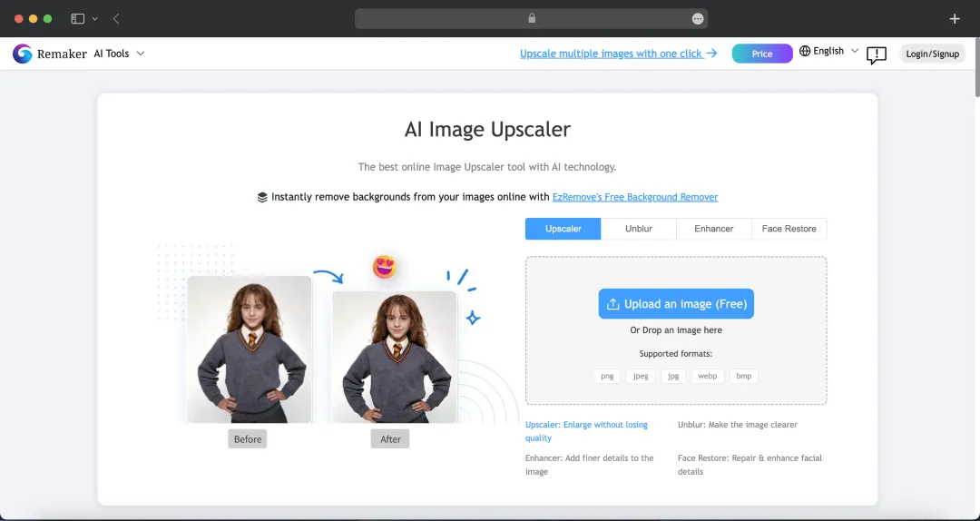Open the address bar more options icon
The image size is (980, 521).
pos(698,19)
